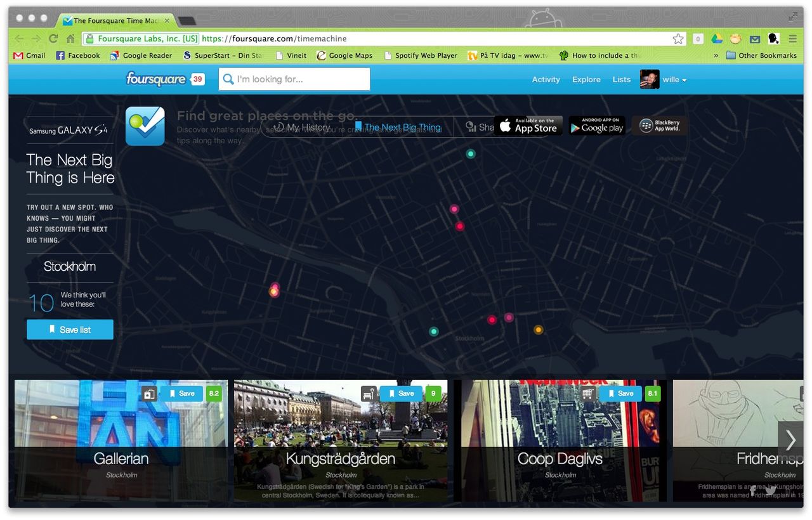Open the 'How to include a th' bookmark
This screenshot has height=520, width=812.
tap(600, 56)
